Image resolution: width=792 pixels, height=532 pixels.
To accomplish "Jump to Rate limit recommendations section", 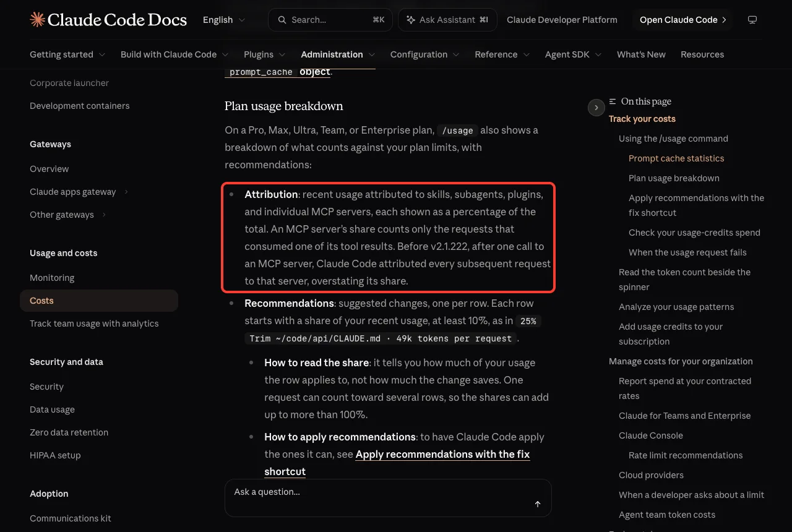I will point(686,455).
